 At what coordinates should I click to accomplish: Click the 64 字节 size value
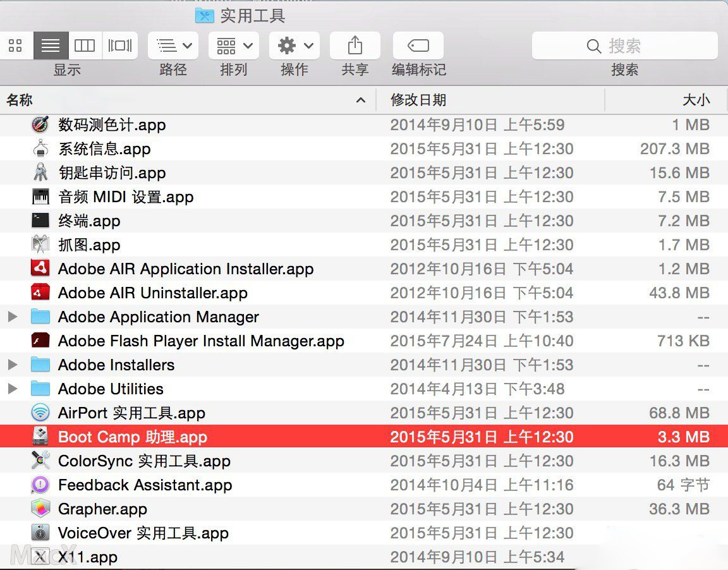(x=683, y=485)
